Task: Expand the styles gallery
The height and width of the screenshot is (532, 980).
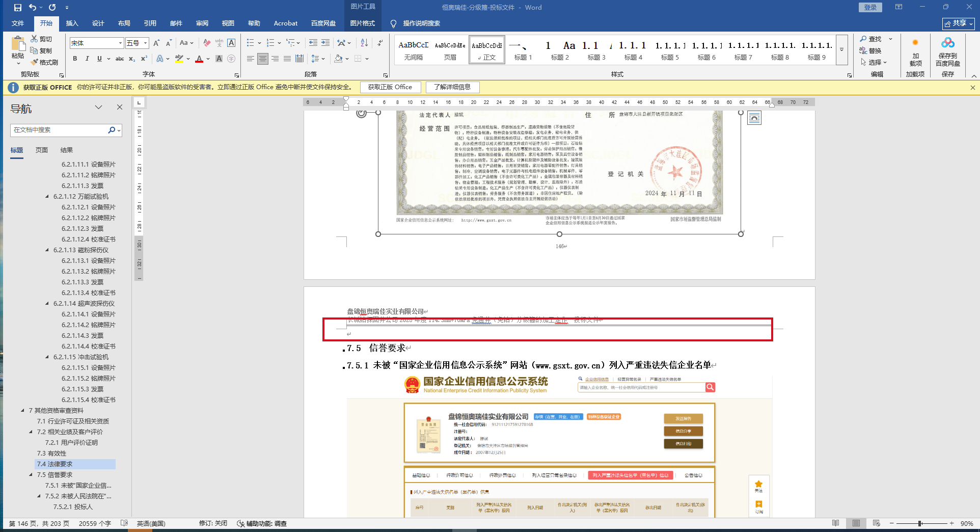Action: [841, 50]
